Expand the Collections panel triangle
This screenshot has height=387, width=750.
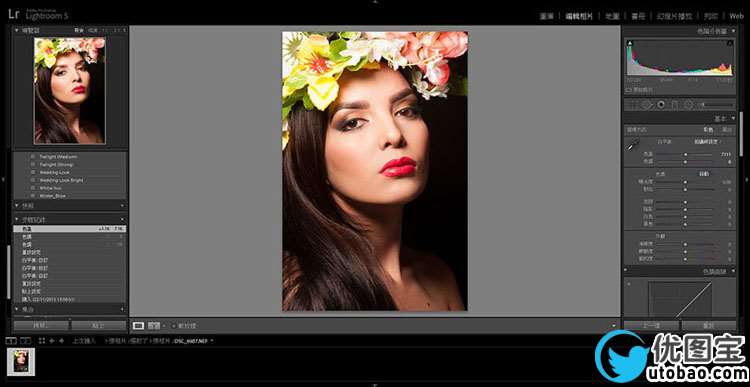point(17,310)
